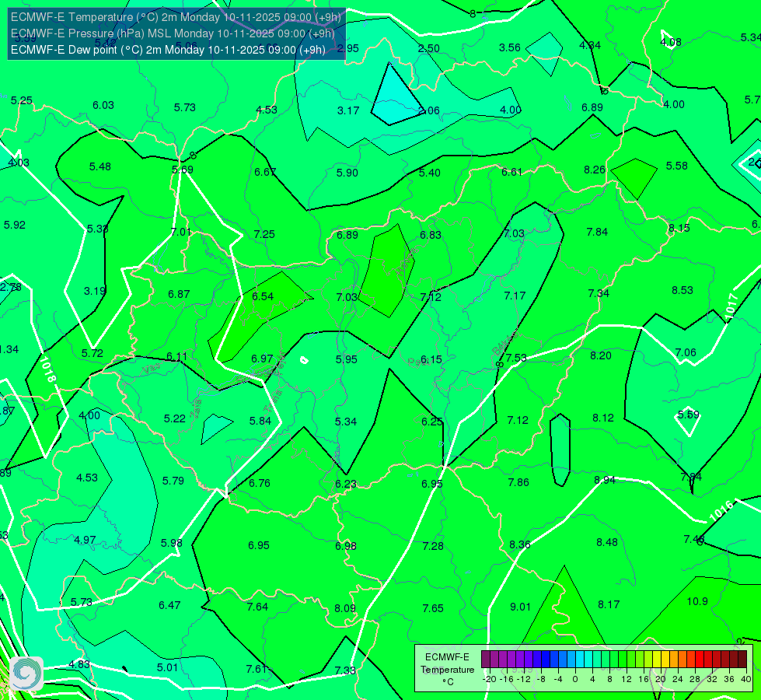Viewport: 761px width, 700px height.
Task: Click the dark maroon swatch at legend end
Action: [x=742, y=660]
